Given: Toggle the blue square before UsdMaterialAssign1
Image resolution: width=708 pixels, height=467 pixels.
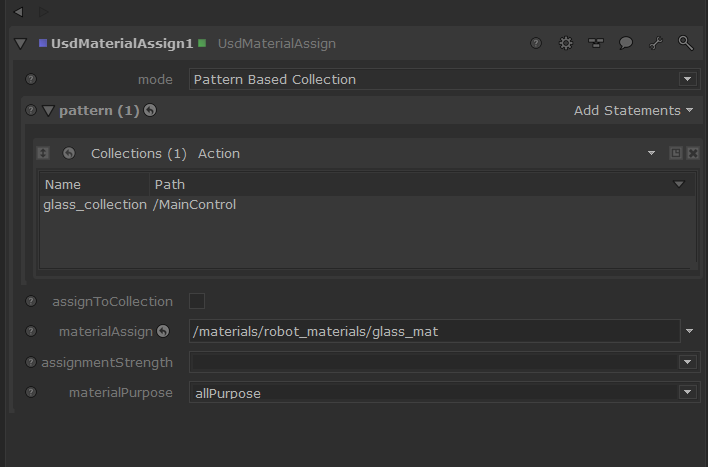Looking at the screenshot, I should 42,43.
